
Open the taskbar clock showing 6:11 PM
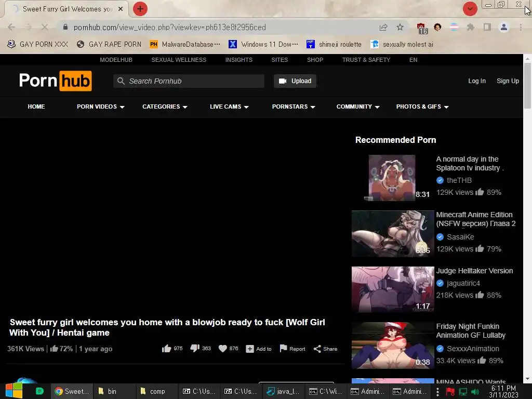pos(503,391)
